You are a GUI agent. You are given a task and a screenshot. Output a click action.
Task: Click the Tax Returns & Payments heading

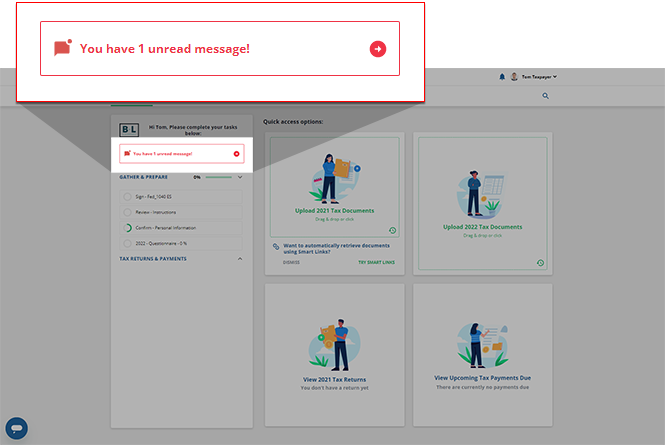click(x=153, y=259)
